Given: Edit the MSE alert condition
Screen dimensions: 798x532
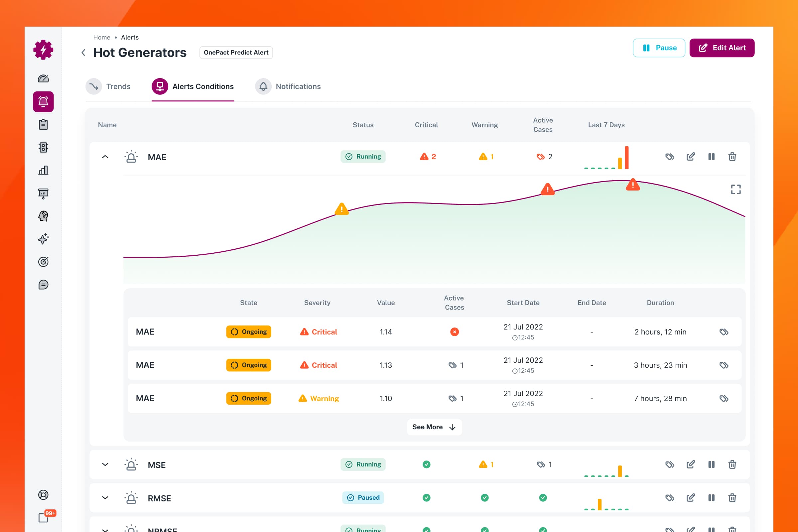Looking at the screenshot, I should click(691, 465).
